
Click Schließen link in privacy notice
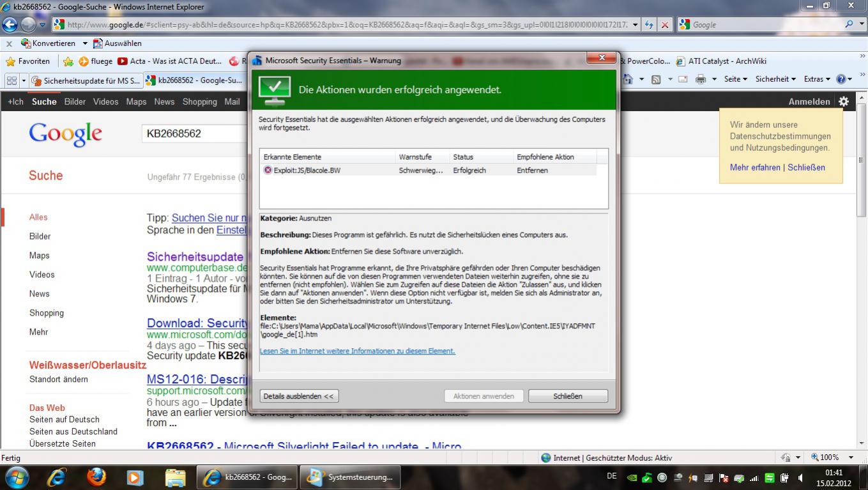point(806,167)
